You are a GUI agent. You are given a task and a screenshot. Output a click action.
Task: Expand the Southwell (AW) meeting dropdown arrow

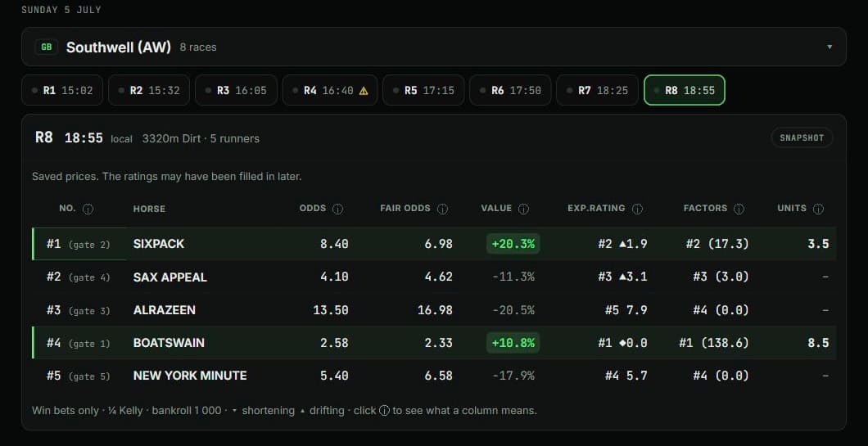(830, 47)
